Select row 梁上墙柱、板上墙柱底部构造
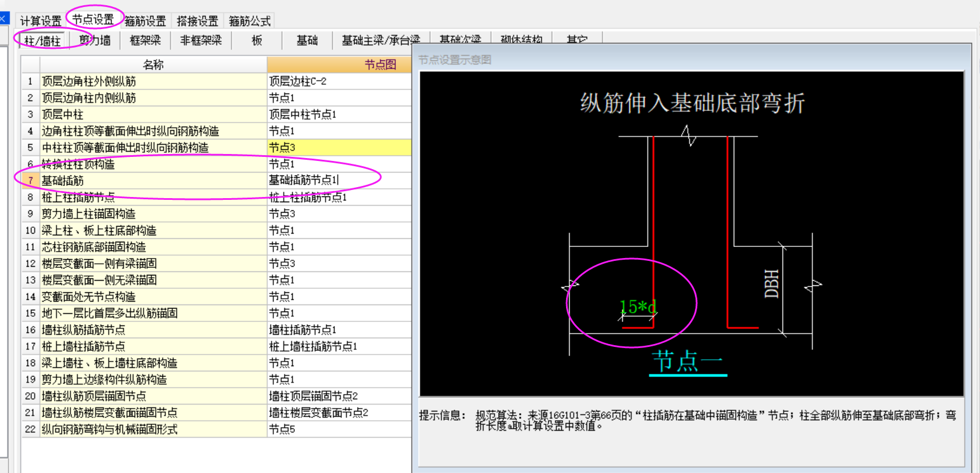 coord(153,363)
